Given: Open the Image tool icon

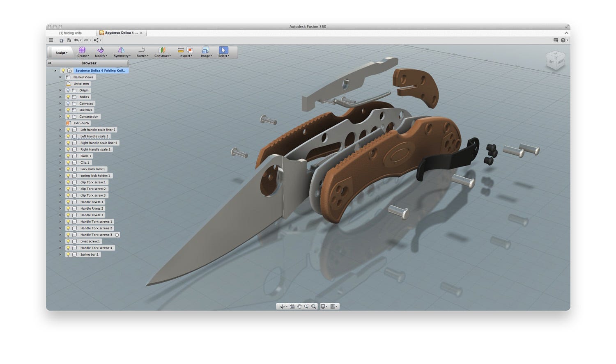Looking at the screenshot, I should (x=206, y=50).
